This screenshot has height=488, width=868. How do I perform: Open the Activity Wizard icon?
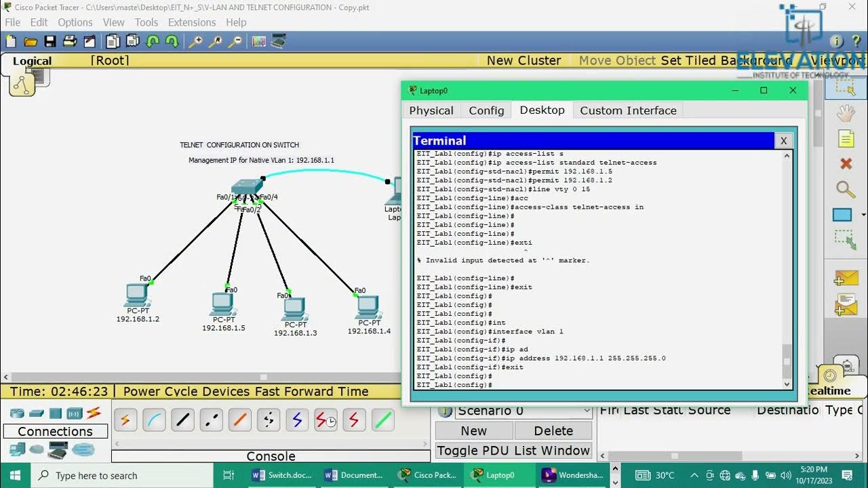click(x=89, y=41)
